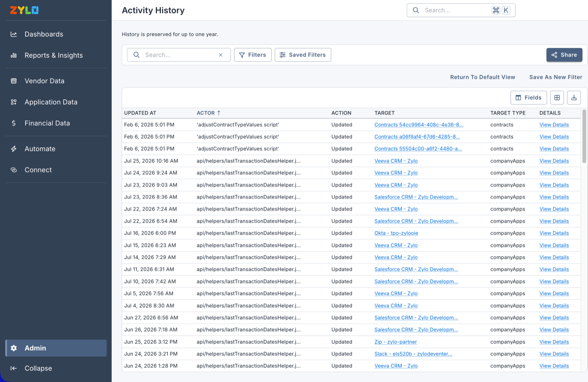This screenshot has height=382, width=588.
Task: Open Veeva CRM target on Jul 5 7:56 AM row
Action: tap(396, 293)
